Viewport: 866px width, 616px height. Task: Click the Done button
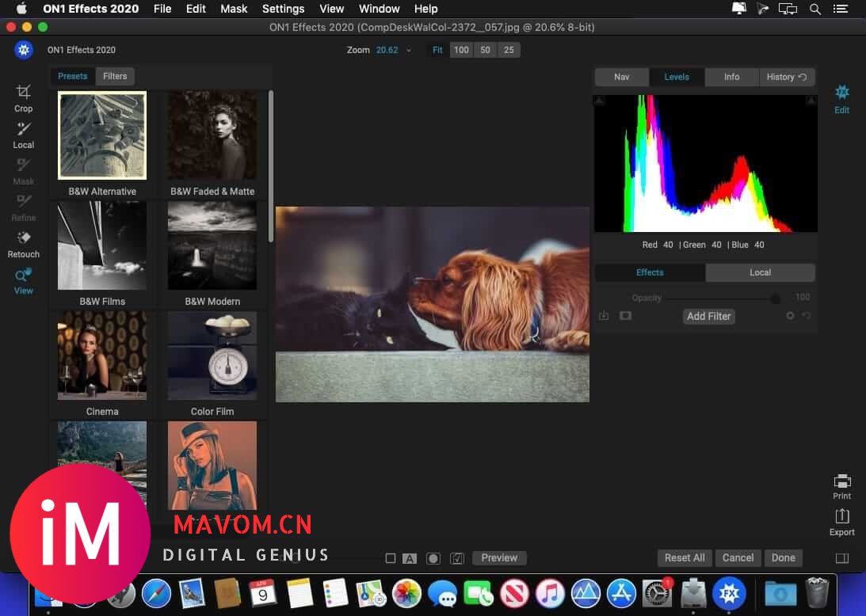click(783, 558)
